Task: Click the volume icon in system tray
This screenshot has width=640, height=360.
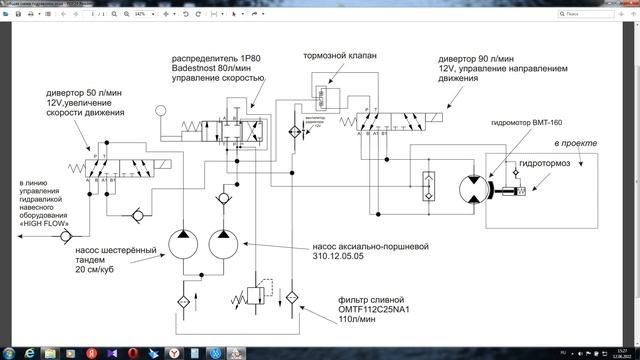Action: [580, 353]
